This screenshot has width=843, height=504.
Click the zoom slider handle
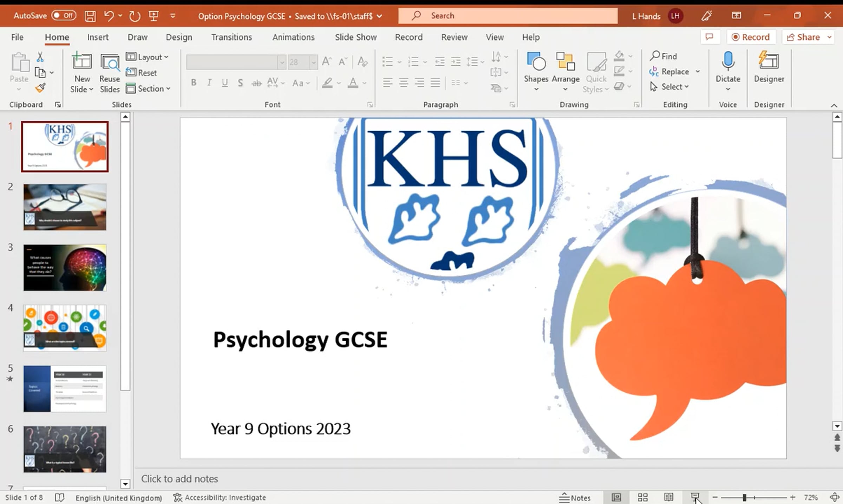(x=744, y=497)
